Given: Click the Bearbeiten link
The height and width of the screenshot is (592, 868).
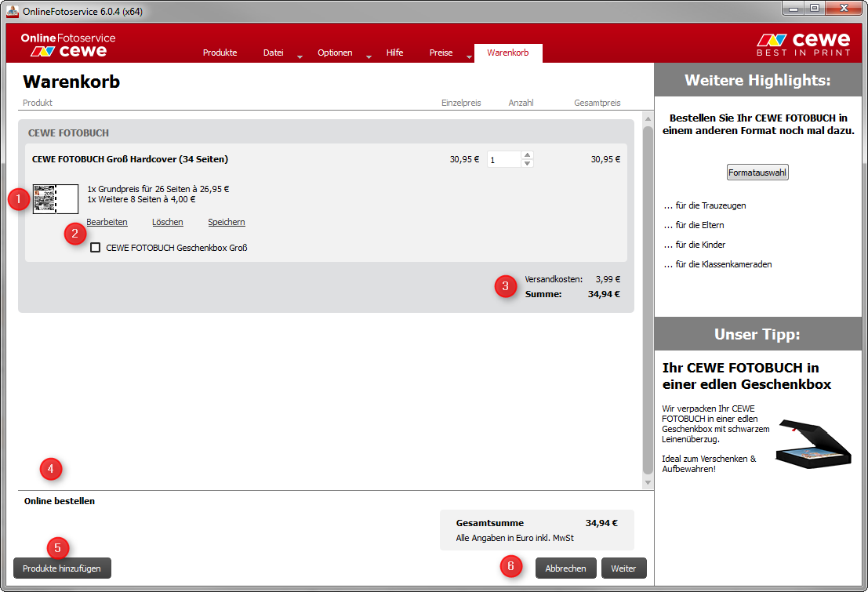Looking at the screenshot, I should coord(107,222).
